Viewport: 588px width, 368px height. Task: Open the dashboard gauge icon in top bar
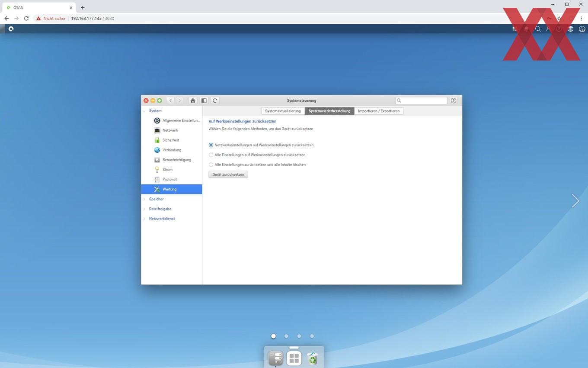(582, 29)
